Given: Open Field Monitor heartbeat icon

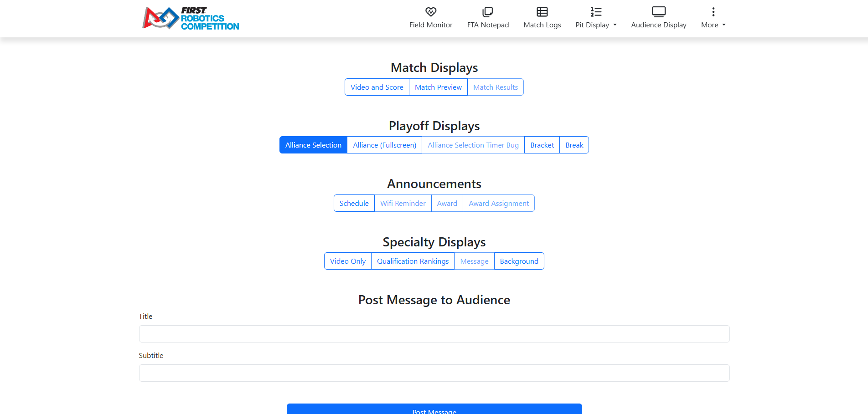Looking at the screenshot, I should pyautogui.click(x=431, y=12).
